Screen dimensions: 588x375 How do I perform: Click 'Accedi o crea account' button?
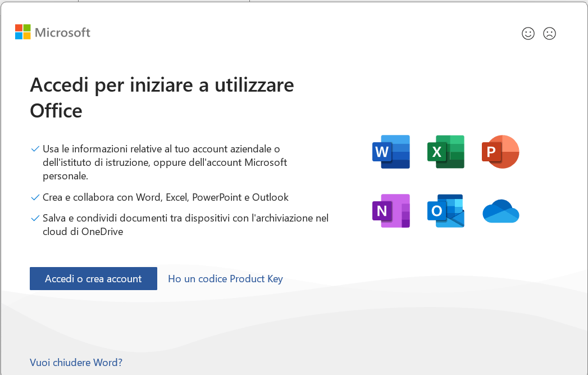93,278
